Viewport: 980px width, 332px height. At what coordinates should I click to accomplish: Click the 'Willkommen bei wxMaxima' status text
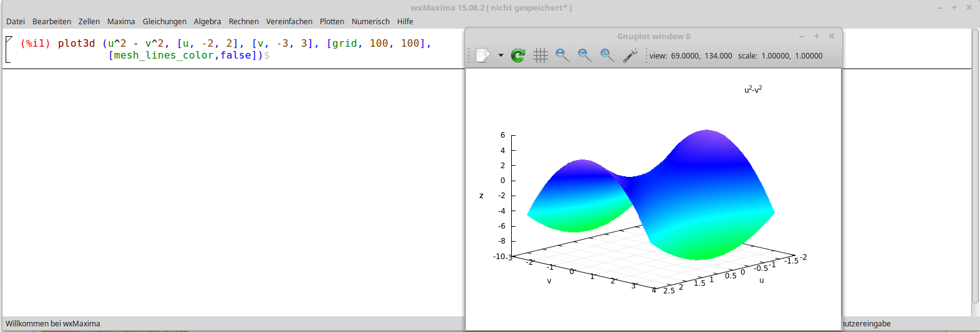click(53, 324)
